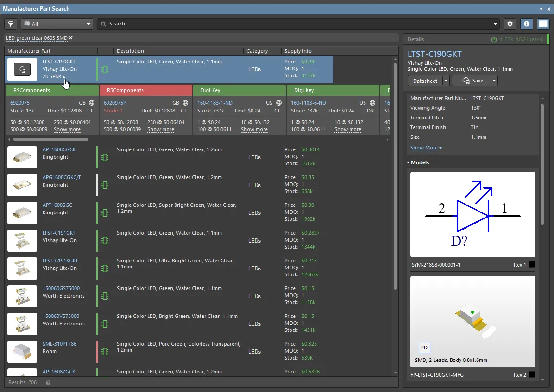The image size is (554, 392).
Task: Open the 'All' category dropdown
Action: 57,24
